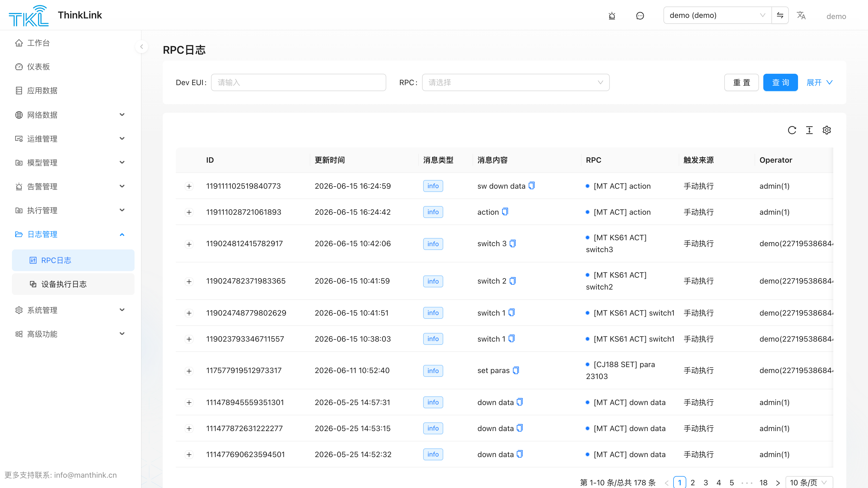The image size is (868, 488).
Task: Refresh the RPC log table
Action: click(792, 130)
